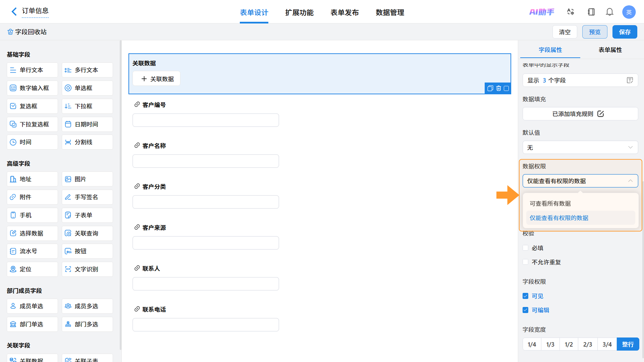The height and width of the screenshot is (362, 644).
Task: Click the delete trash icon on 关联数据 field
Action: click(x=498, y=88)
